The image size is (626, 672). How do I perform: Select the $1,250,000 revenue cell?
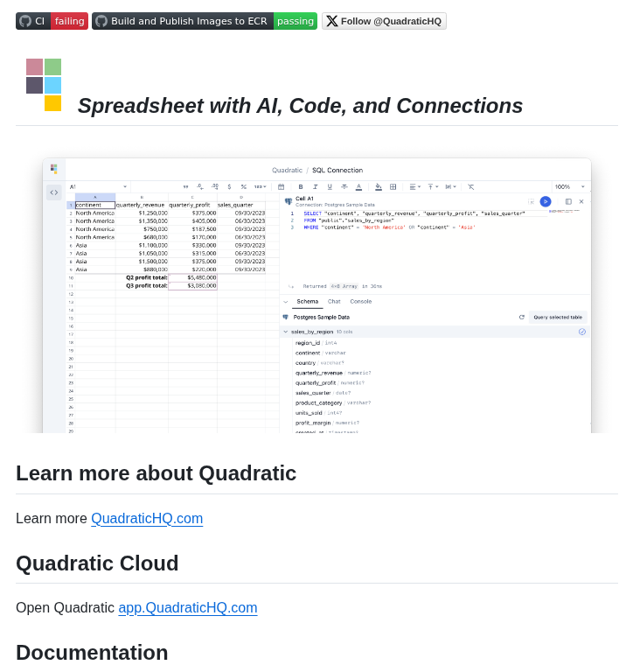pos(142,213)
